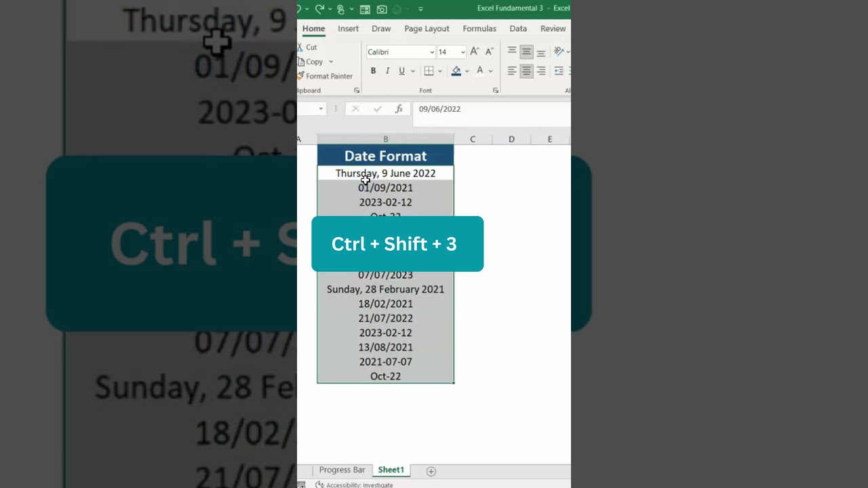
Task: Apply the Fill Color bucket
Action: [456, 70]
